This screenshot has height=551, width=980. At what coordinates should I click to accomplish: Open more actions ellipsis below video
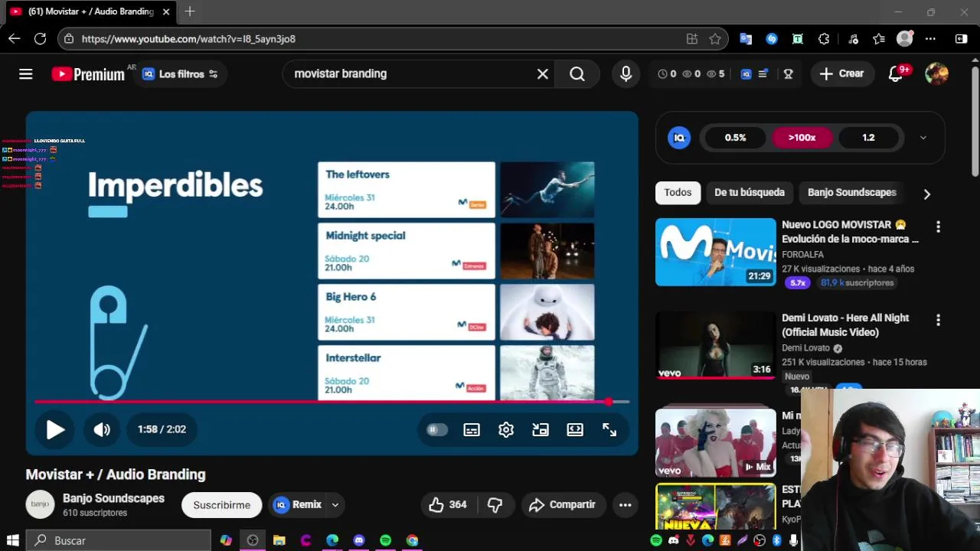coord(625,504)
